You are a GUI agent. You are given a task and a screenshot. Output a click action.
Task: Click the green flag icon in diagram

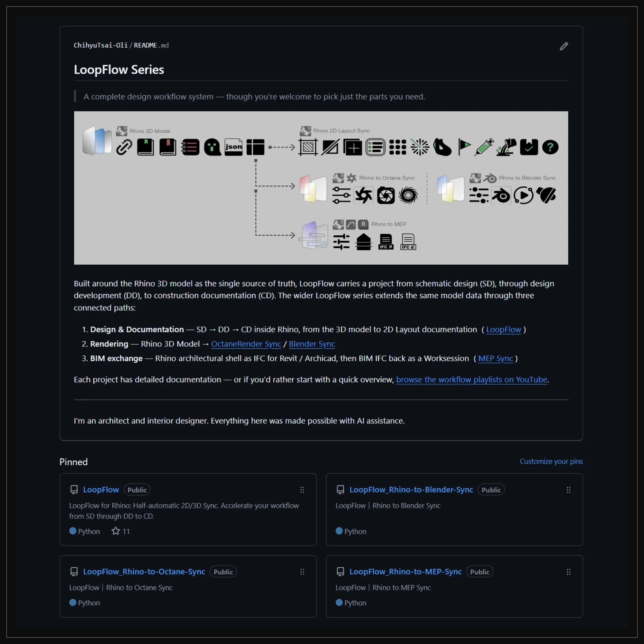(x=464, y=147)
